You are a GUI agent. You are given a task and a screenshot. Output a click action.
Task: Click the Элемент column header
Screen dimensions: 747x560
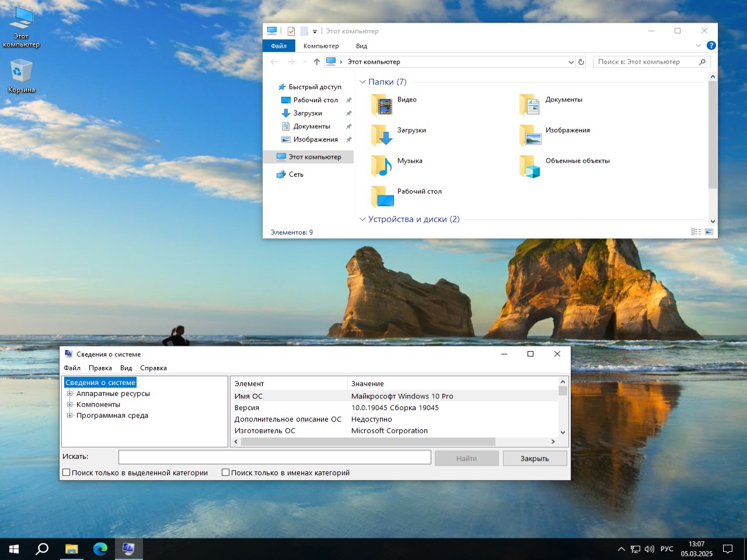pyautogui.click(x=249, y=384)
